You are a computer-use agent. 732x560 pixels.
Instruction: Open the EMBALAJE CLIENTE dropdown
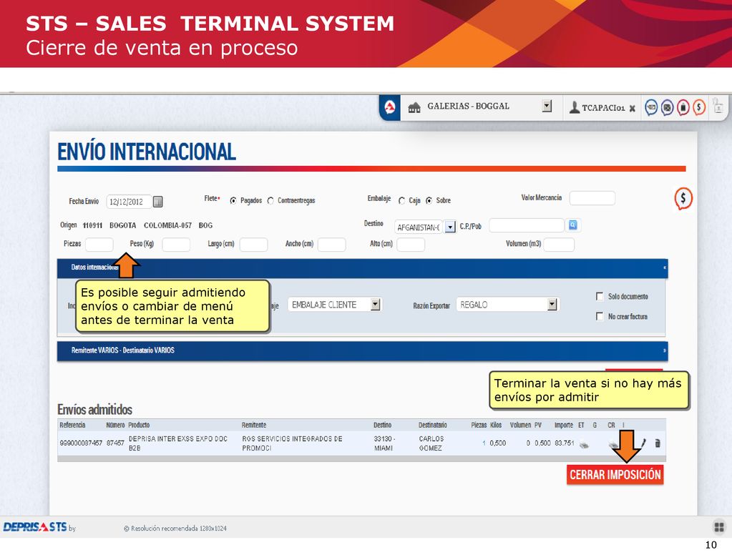click(376, 304)
